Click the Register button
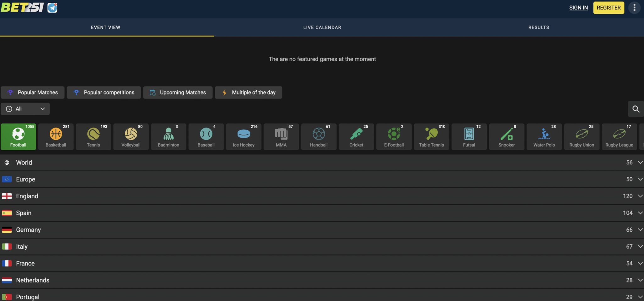Viewport: 644px width, 301px height. 608,8
